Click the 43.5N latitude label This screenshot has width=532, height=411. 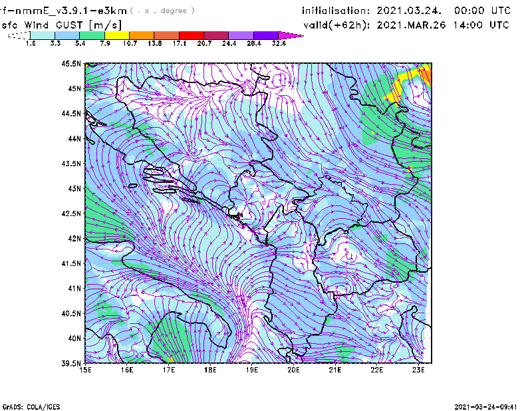pyautogui.click(x=71, y=164)
